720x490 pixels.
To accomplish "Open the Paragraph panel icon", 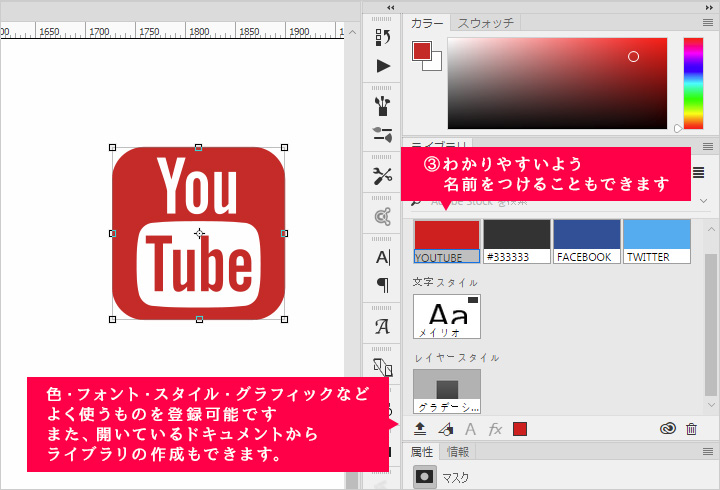I will click(382, 285).
